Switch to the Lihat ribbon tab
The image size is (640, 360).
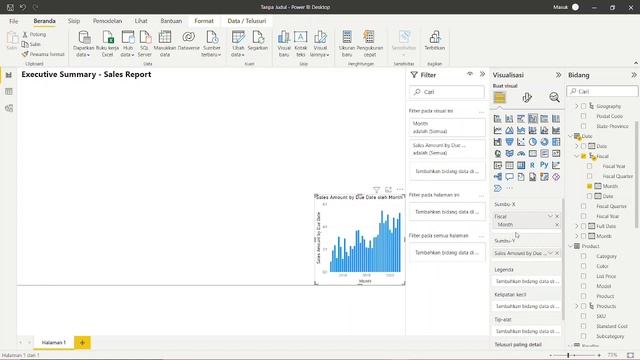(x=141, y=21)
